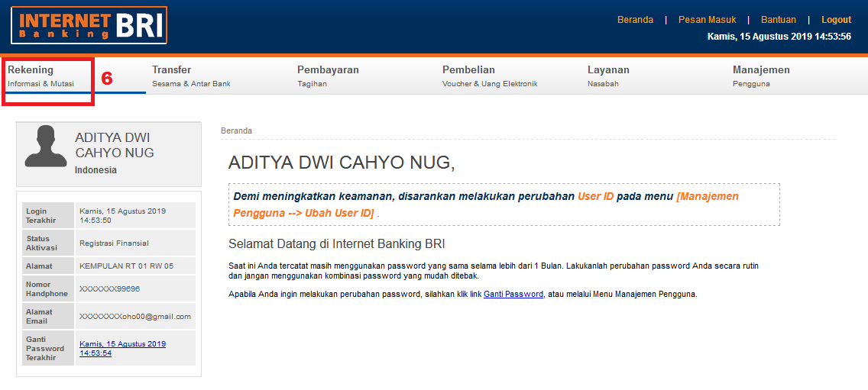This screenshot has width=868, height=390.
Task: Click the Beranda breadcrumb text
Action: 236,131
